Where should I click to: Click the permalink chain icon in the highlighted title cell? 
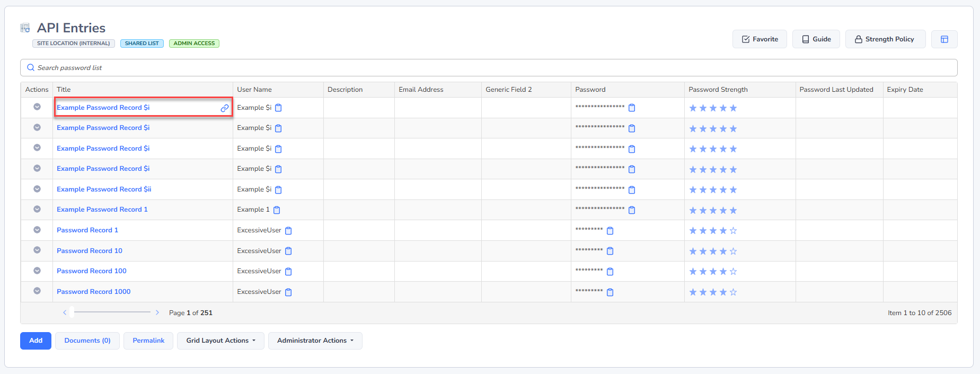point(225,108)
